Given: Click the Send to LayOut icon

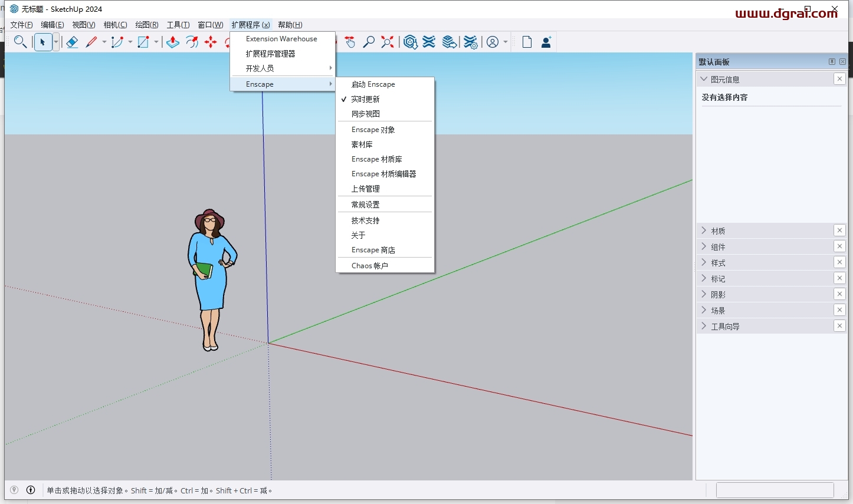Looking at the screenshot, I should 450,42.
